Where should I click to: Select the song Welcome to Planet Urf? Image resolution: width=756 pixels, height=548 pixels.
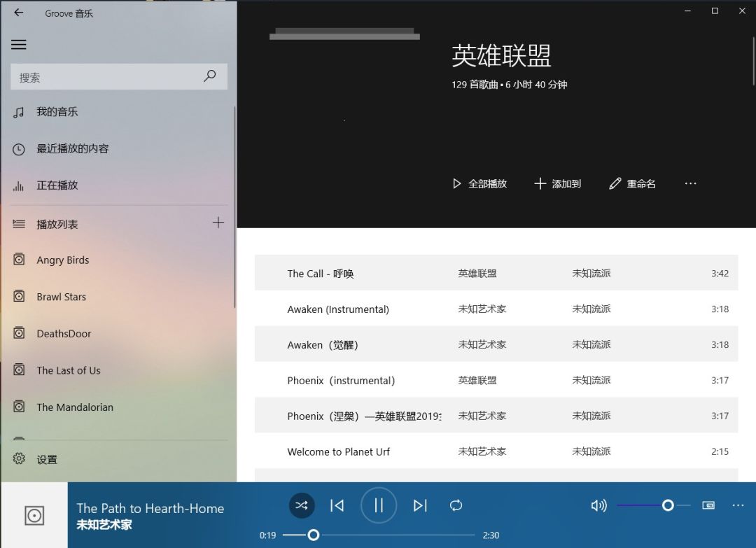(x=496, y=451)
